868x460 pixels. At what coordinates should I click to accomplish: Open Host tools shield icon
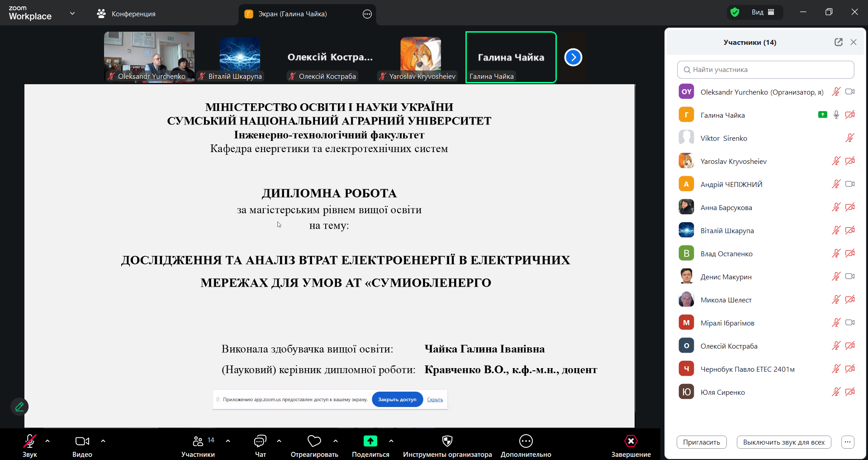[447, 441]
